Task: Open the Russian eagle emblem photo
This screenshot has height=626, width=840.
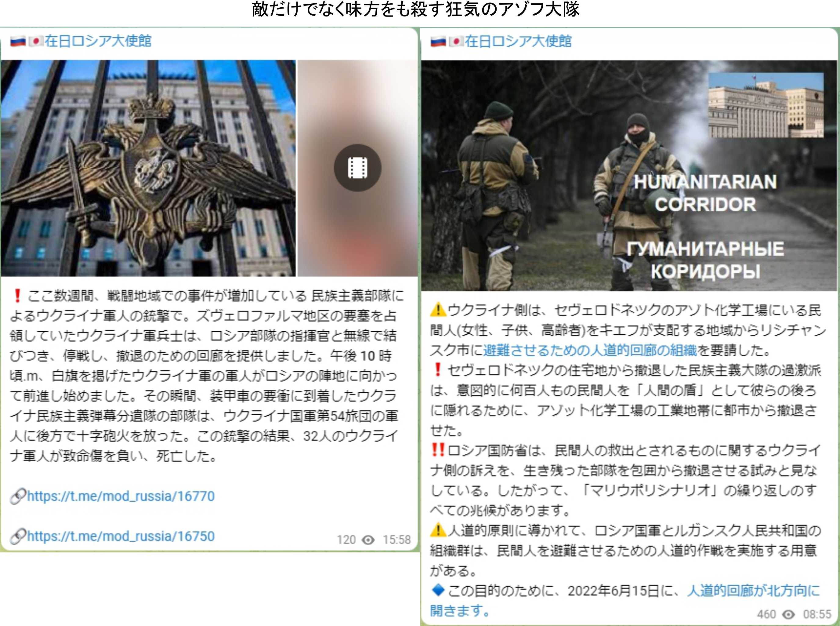Action: click(148, 168)
